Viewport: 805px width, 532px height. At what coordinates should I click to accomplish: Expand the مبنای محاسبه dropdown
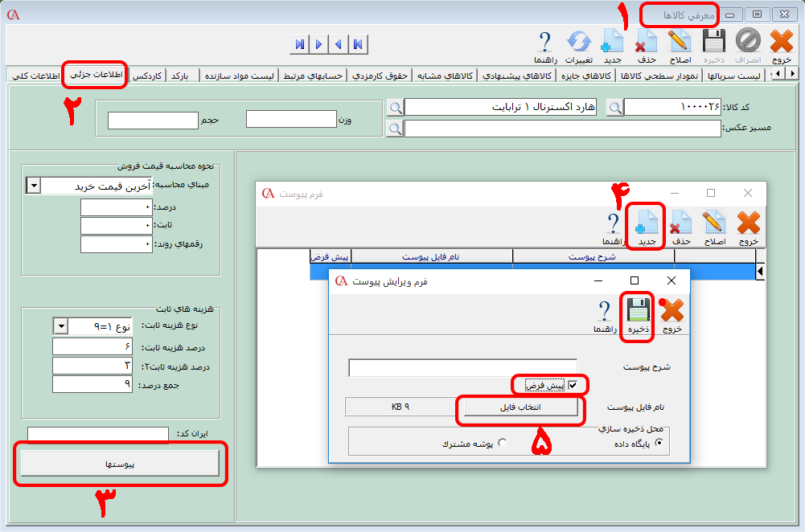[33, 186]
